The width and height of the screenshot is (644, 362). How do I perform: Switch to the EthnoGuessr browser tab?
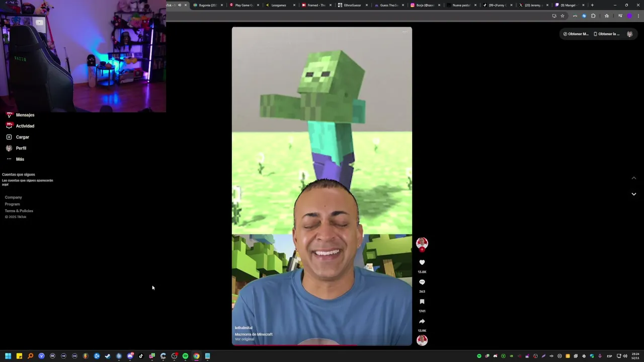click(x=352, y=5)
